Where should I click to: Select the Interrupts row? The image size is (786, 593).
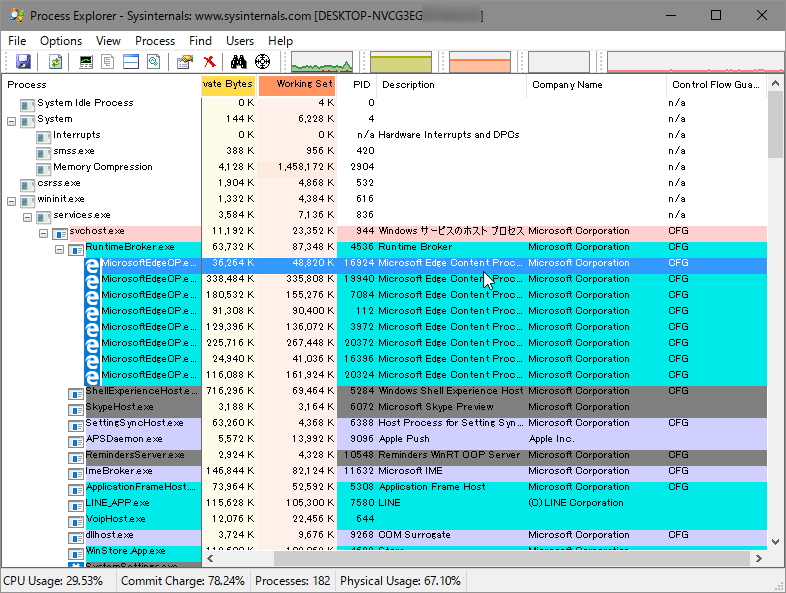(x=384, y=135)
